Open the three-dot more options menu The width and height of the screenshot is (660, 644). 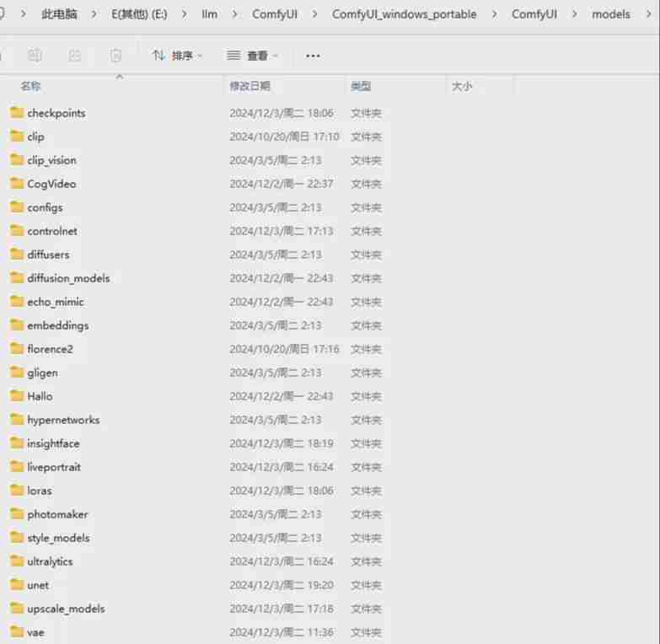point(313,56)
